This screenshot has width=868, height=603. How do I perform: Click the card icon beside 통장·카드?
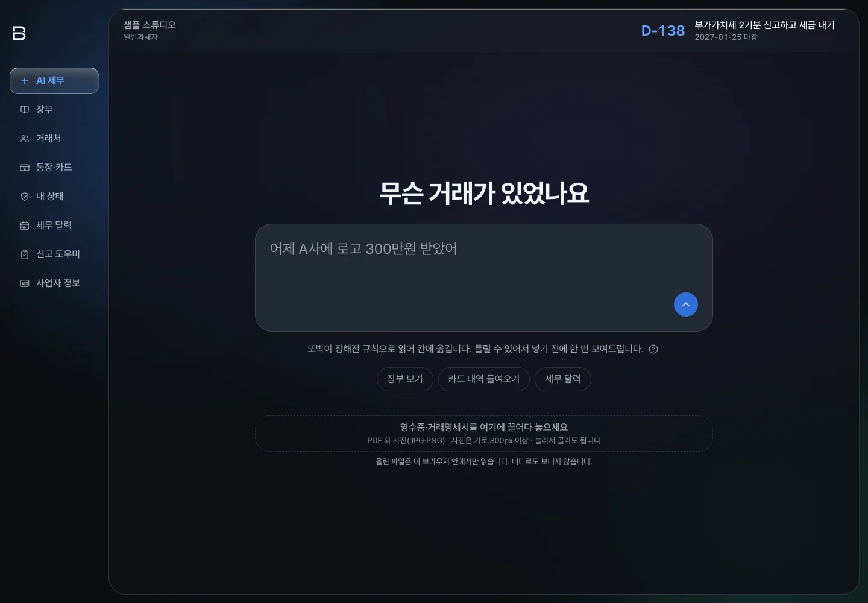click(25, 168)
